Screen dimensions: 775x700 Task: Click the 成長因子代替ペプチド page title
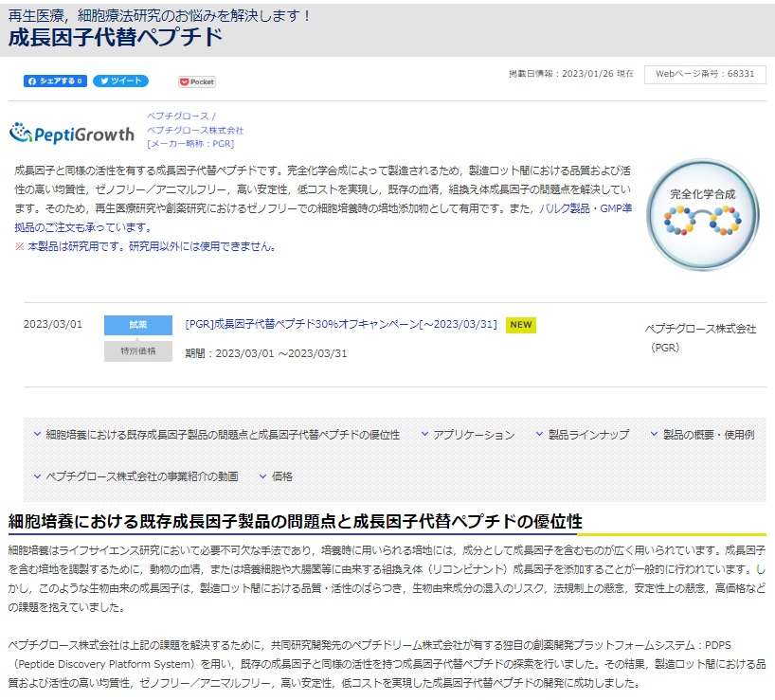coord(116,38)
